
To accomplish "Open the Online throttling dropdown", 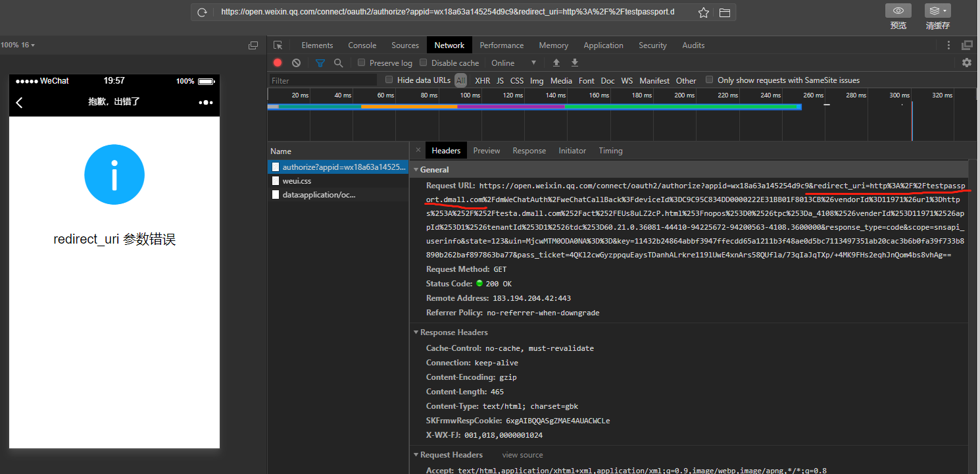I will [x=514, y=63].
